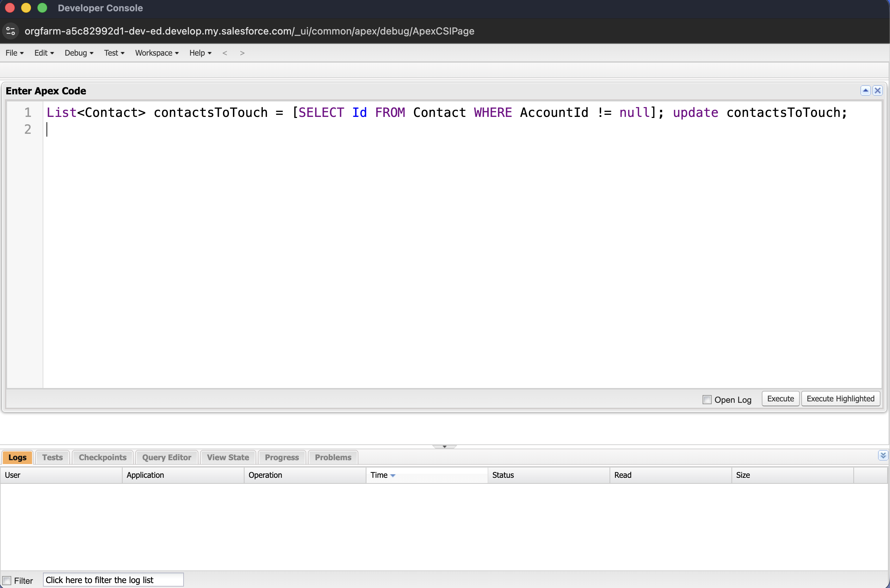Click the Execute Highlighted button
This screenshot has width=890, height=588.
[x=840, y=399]
